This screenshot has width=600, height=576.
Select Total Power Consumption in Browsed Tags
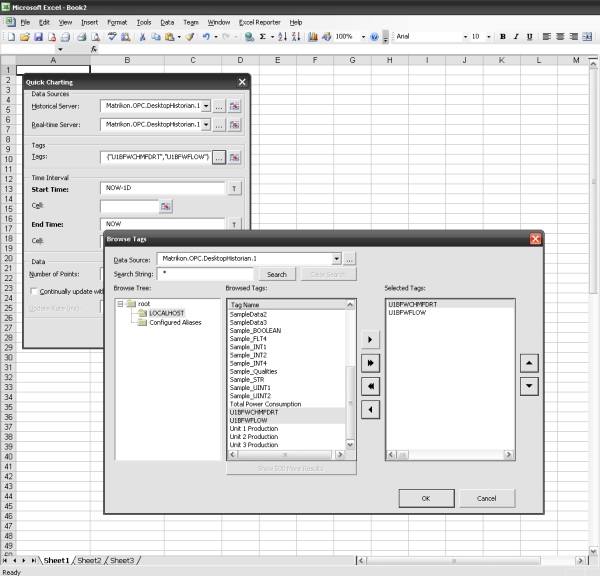click(x=265, y=404)
